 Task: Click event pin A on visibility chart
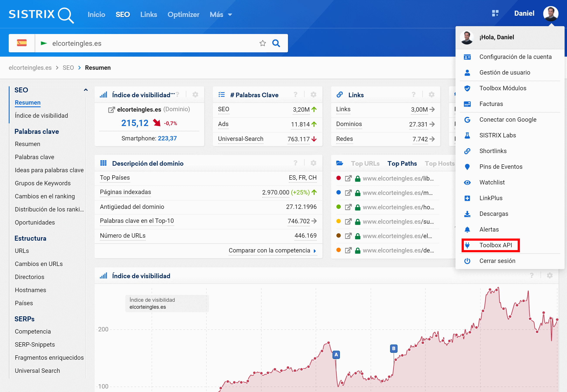click(x=336, y=355)
